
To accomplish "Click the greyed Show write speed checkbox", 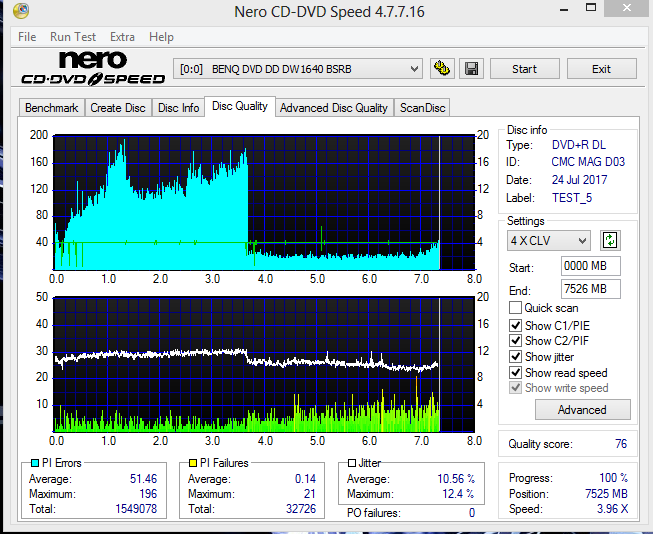I will click(515, 388).
